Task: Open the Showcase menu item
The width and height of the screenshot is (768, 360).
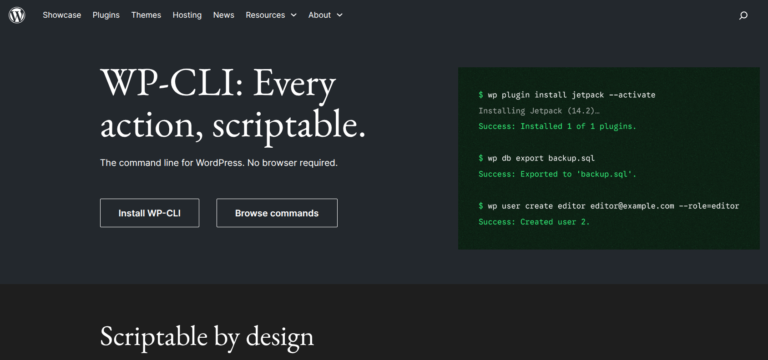Action: 62,15
